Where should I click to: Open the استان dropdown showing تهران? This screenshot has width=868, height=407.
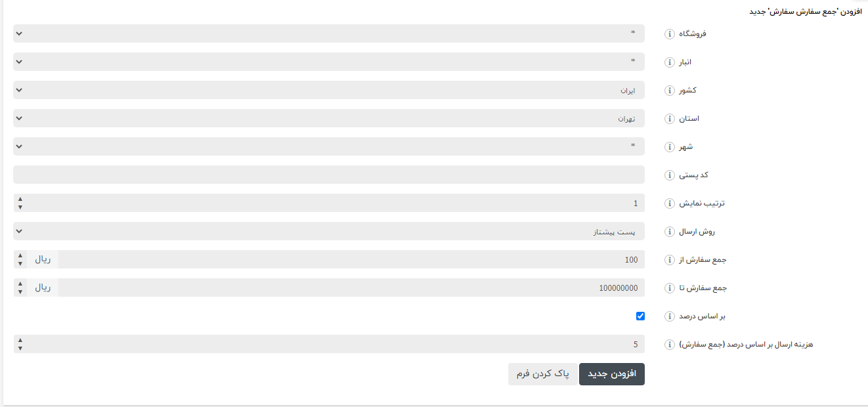(x=328, y=118)
